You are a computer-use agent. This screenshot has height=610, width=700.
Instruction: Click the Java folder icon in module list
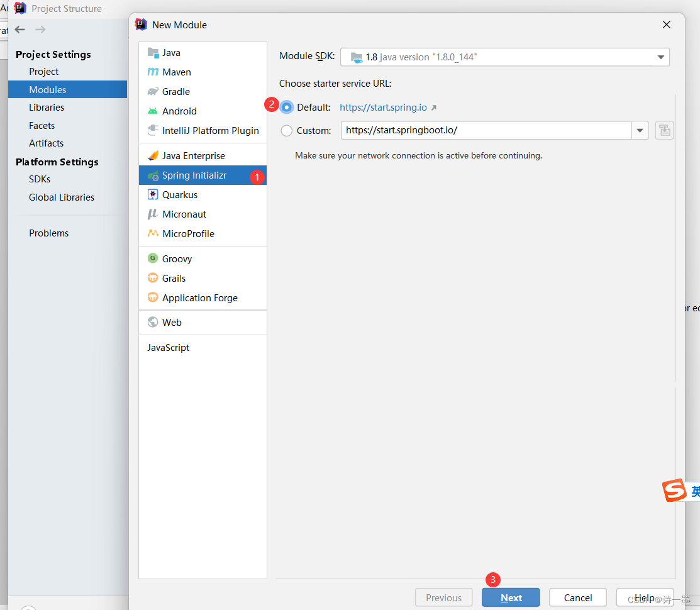point(153,53)
